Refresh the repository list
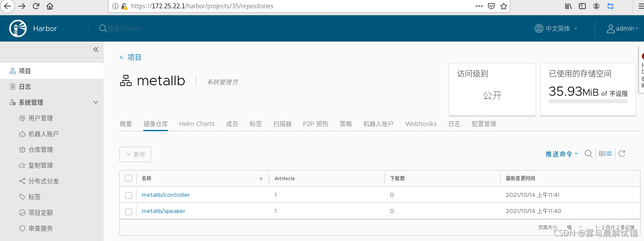The height and width of the screenshot is (241, 644). tap(622, 154)
